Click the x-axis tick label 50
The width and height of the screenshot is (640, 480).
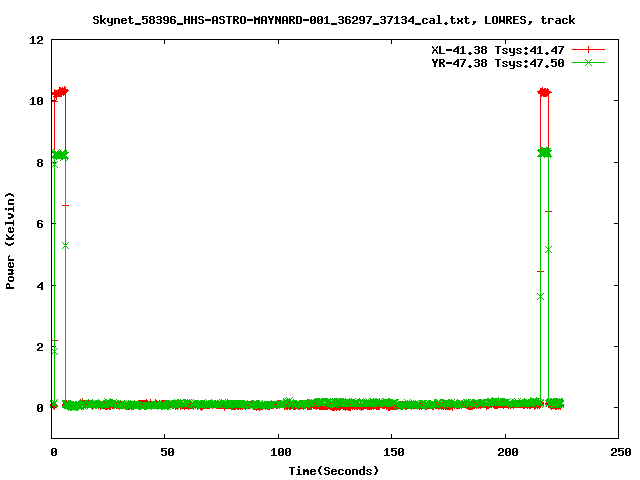point(167,452)
